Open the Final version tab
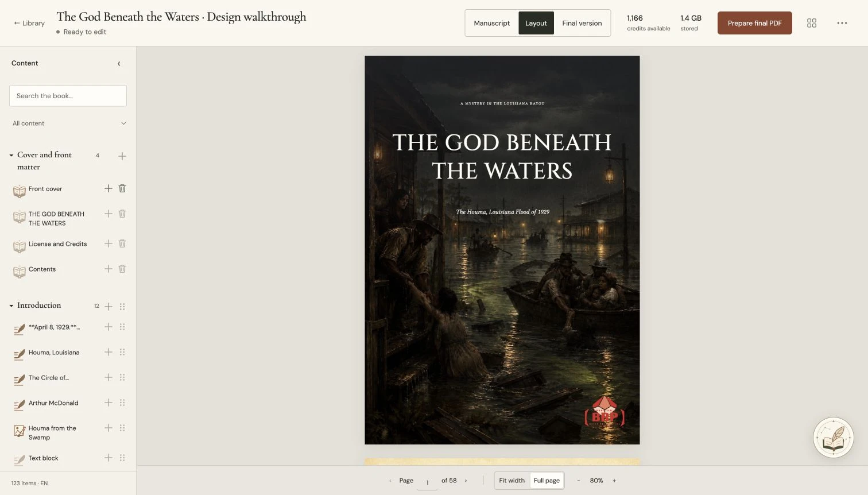Image resolution: width=868 pixels, height=495 pixels. pos(582,23)
